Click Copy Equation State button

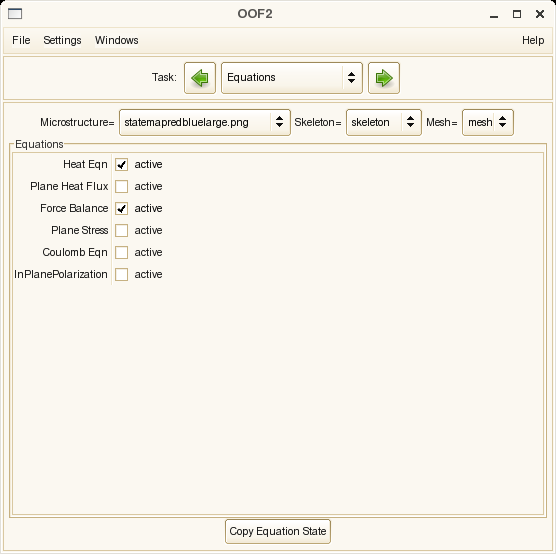[278, 531]
